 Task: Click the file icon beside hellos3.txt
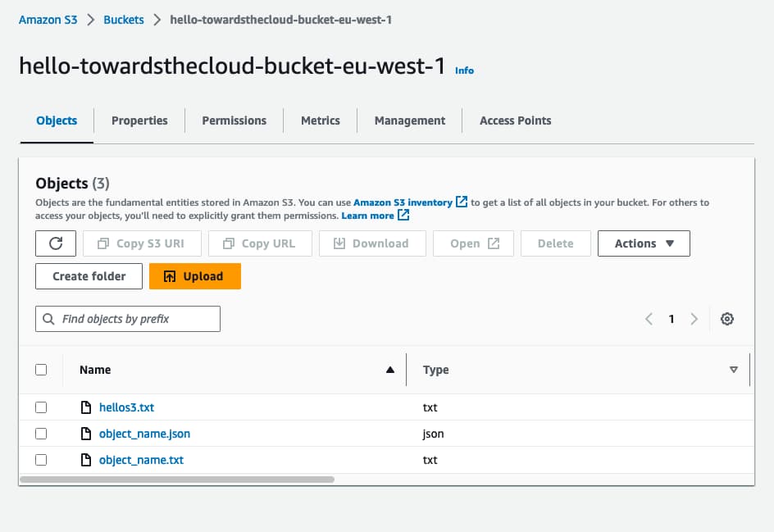click(85, 407)
